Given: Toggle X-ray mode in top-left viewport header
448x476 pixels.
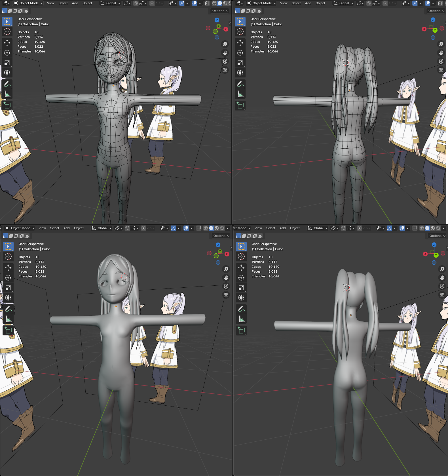Looking at the screenshot, I should [207, 3].
